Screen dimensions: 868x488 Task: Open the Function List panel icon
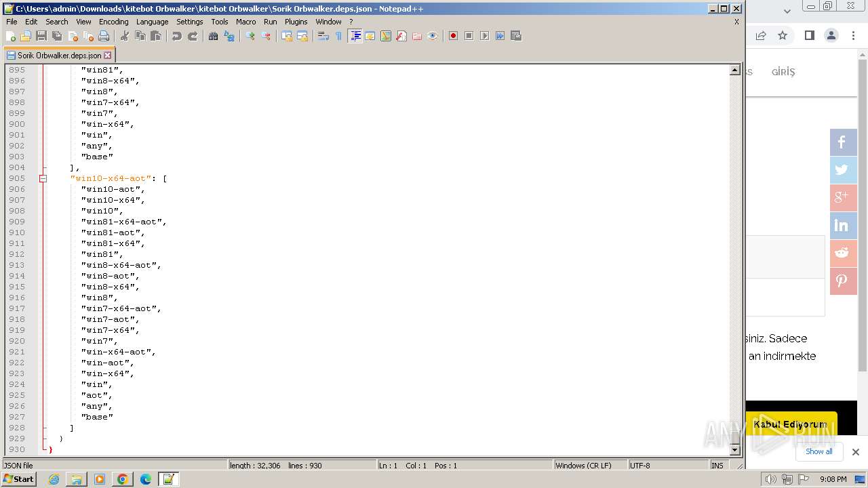tap(401, 36)
